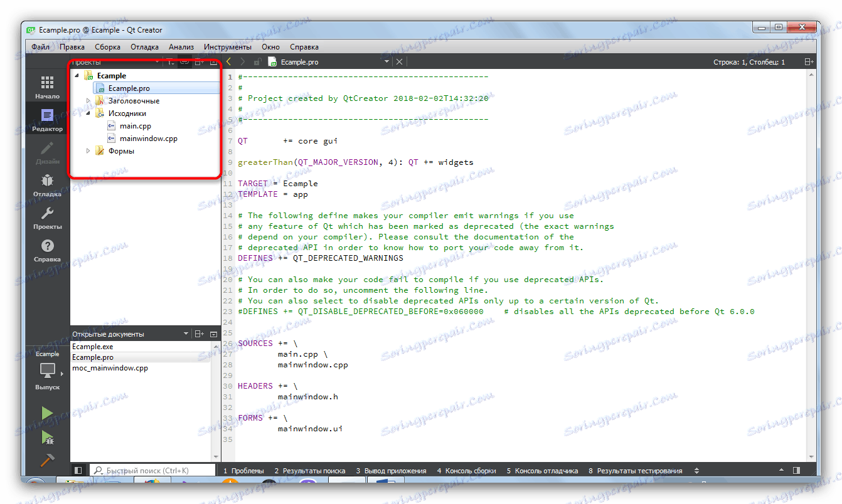Toggle synchronize with editor link icon
This screenshot has width=842, height=504.
[184, 62]
